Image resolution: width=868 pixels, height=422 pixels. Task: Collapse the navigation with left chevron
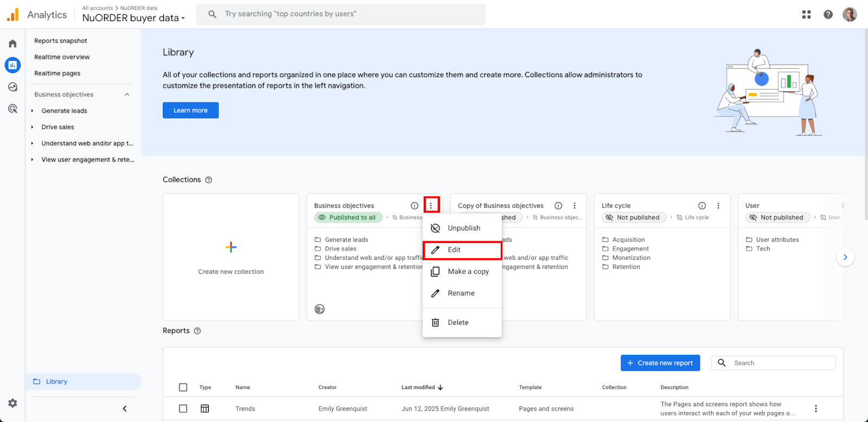(125, 408)
